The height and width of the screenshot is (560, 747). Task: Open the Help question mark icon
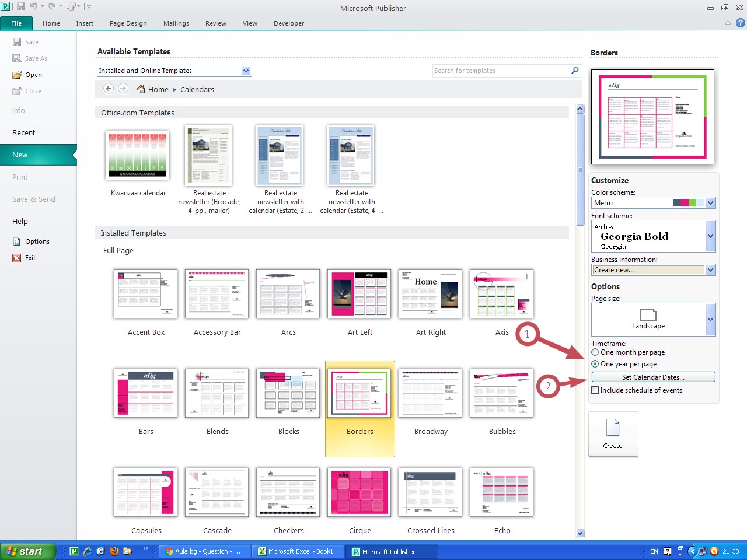(741, 23)
